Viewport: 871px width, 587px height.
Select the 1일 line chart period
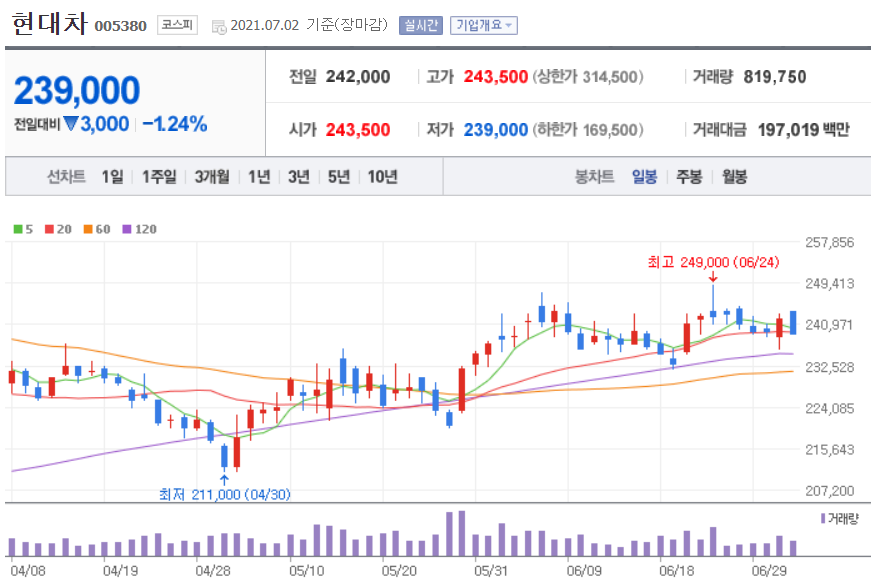112,177
